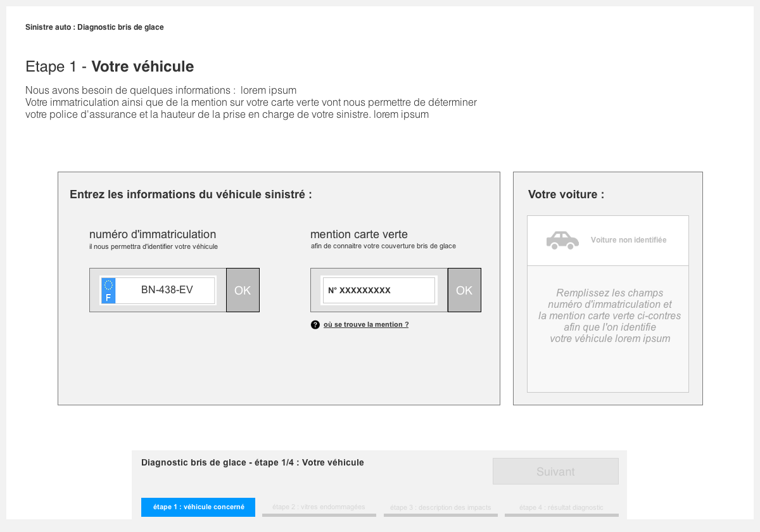The height and width of the screenshot is (532, 760).
Task: Click the EU flag F plate badge
Action: (x=108, y=290)
